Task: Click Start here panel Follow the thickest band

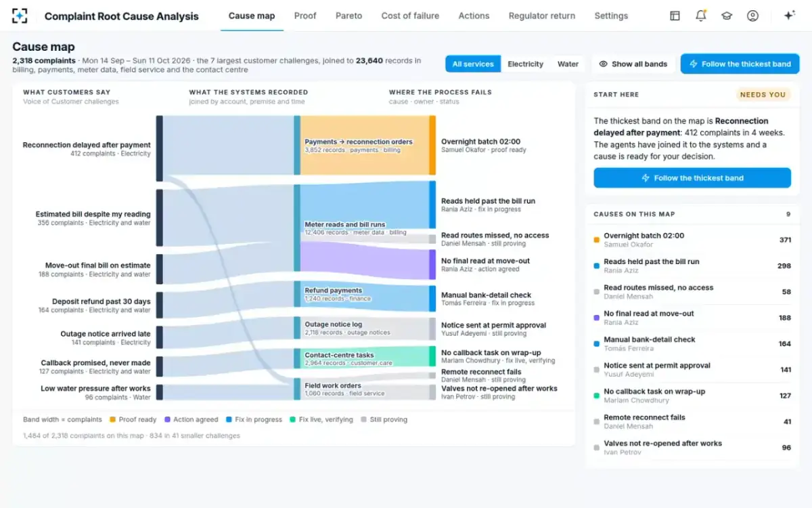Action: [x=692, y=178]
